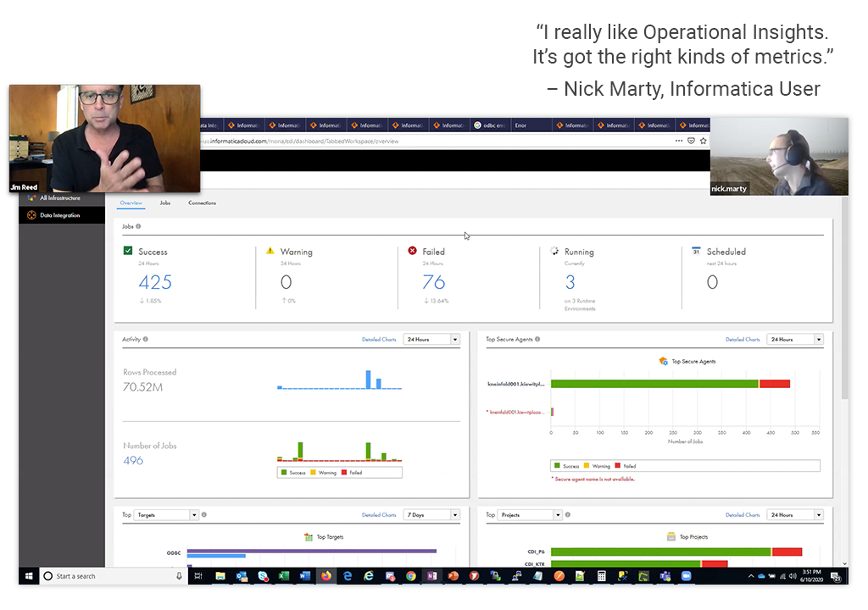Click the Scheduled calendar icon
Image resolution: width=868 pixels, height=610 pixels.
pyautogui.click(x=697, y=251)
